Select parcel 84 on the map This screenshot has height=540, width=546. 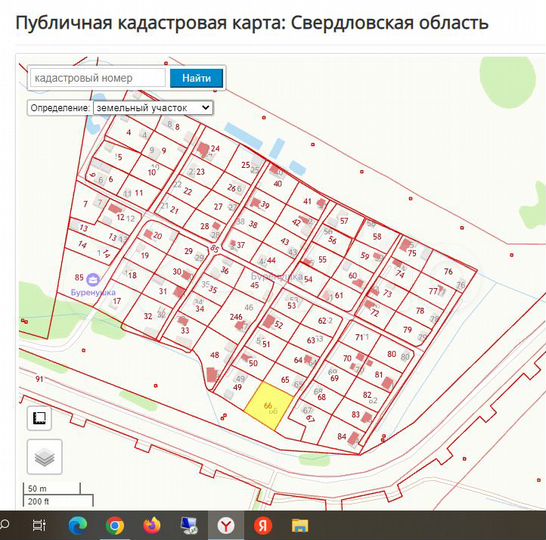coord(342,436)
